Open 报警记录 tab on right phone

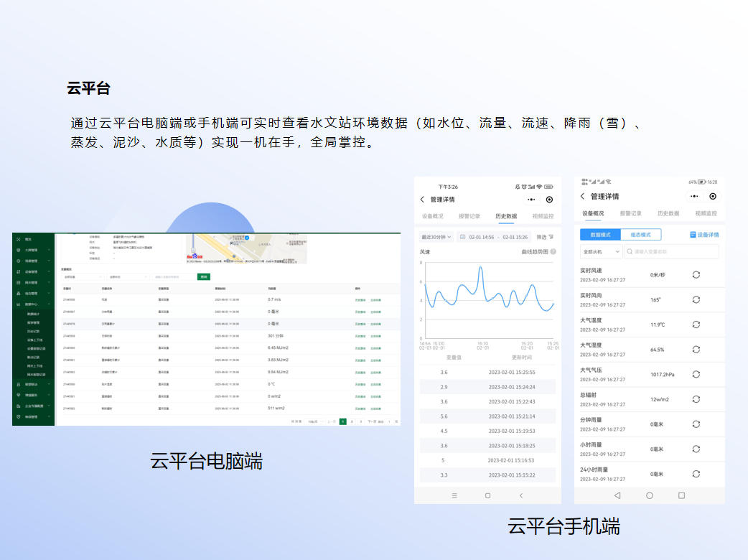630,213
